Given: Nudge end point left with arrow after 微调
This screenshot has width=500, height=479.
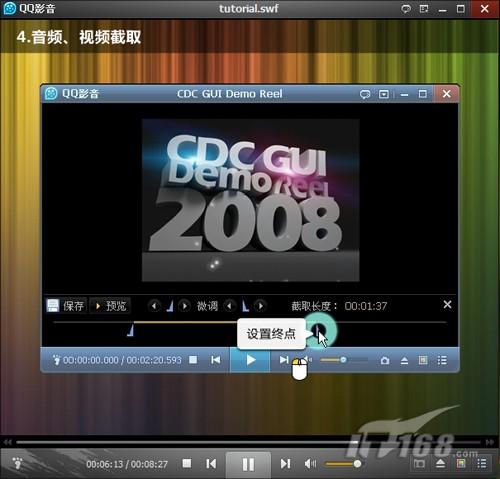Looking at the screenshot, I should click(x=230, y=306).
